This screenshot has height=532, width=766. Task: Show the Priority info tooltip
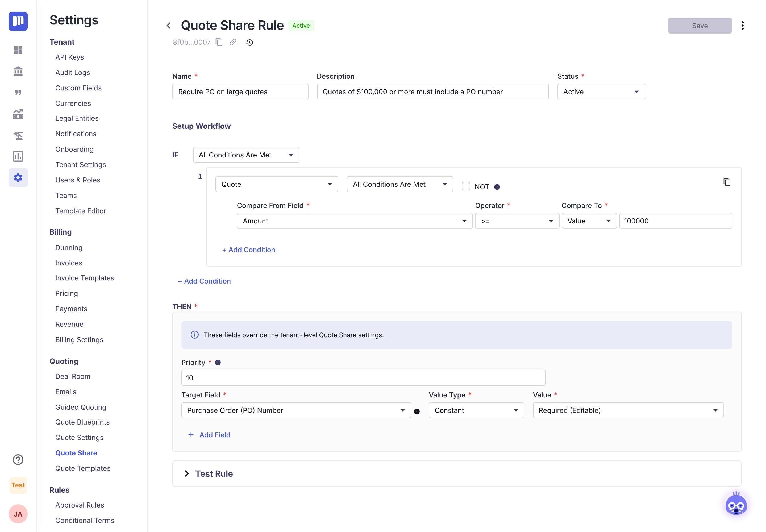click(218, 363)
